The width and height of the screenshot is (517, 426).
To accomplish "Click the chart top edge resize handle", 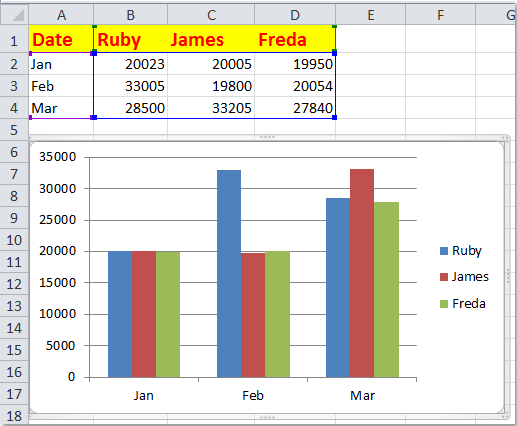I will pos(267,137).
